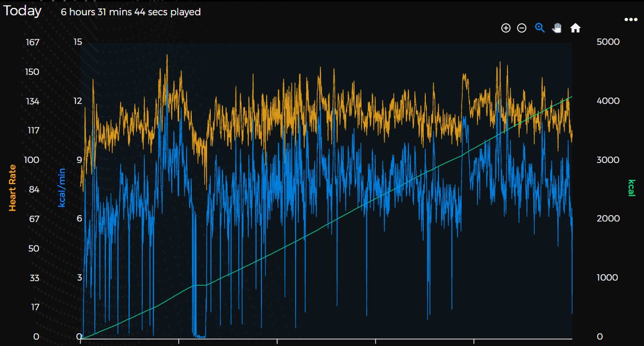This screenshot has width=644, height=346.
Task: Click the circled plus icon
Action: (x=505, y=27)
